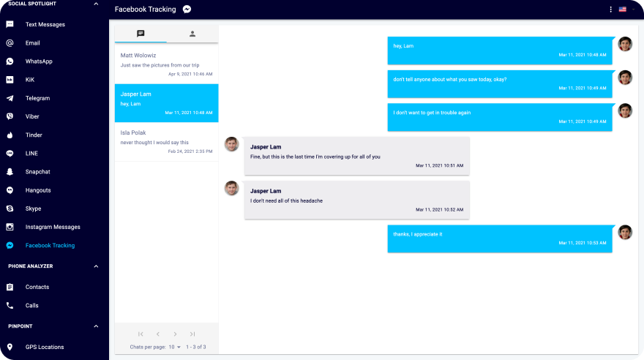
Task: Open the Isla Polak conversation
Action: (166, 142)
